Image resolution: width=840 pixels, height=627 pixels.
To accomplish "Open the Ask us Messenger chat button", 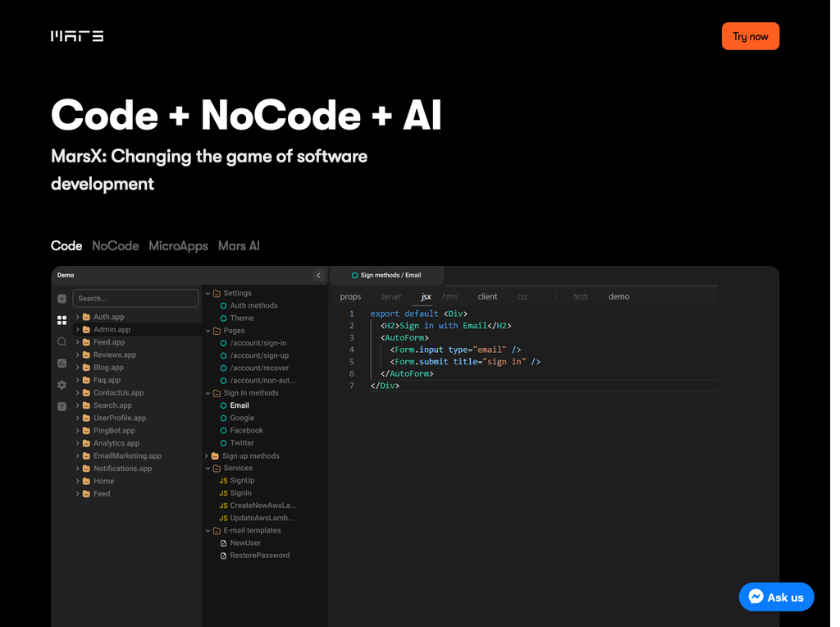I will pyautogui.click(x=776, y=597).
